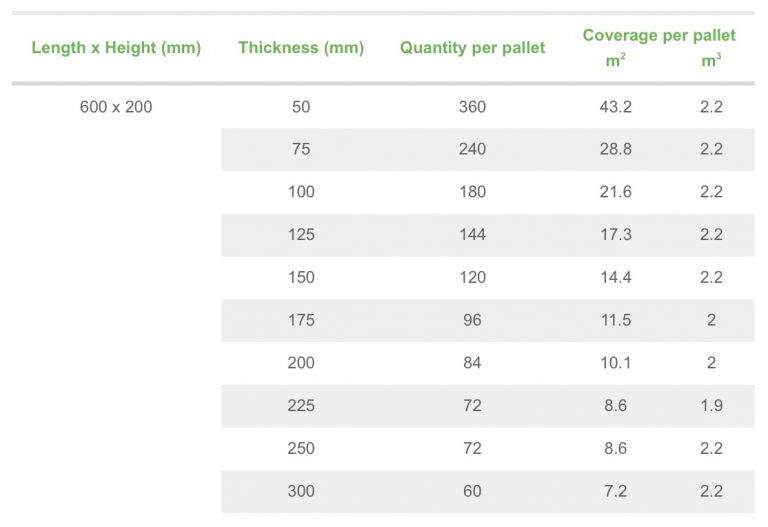The image size is (768, 527).
Task: Select the quantity 84 cell
Action: coord(472,363)
